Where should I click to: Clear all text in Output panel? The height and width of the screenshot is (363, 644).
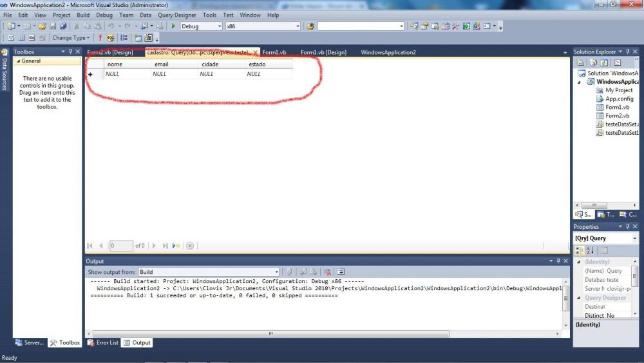(x=327, y=272)
